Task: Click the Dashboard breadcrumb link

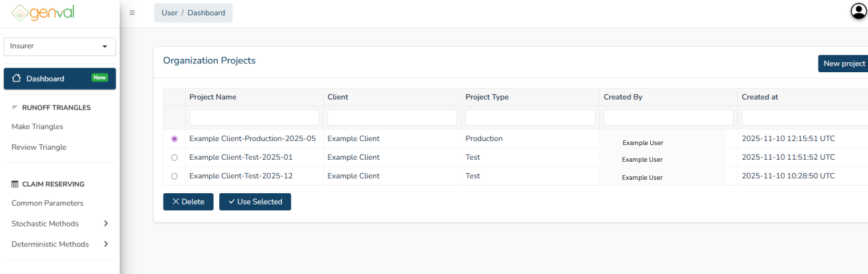Action: (206, 13)
